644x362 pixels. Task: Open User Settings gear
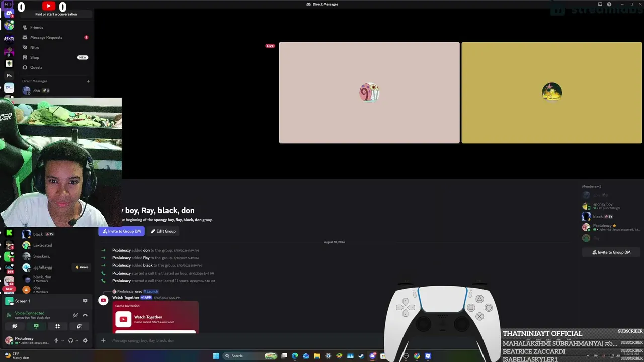pyautogui.click(x=85, y=340)
